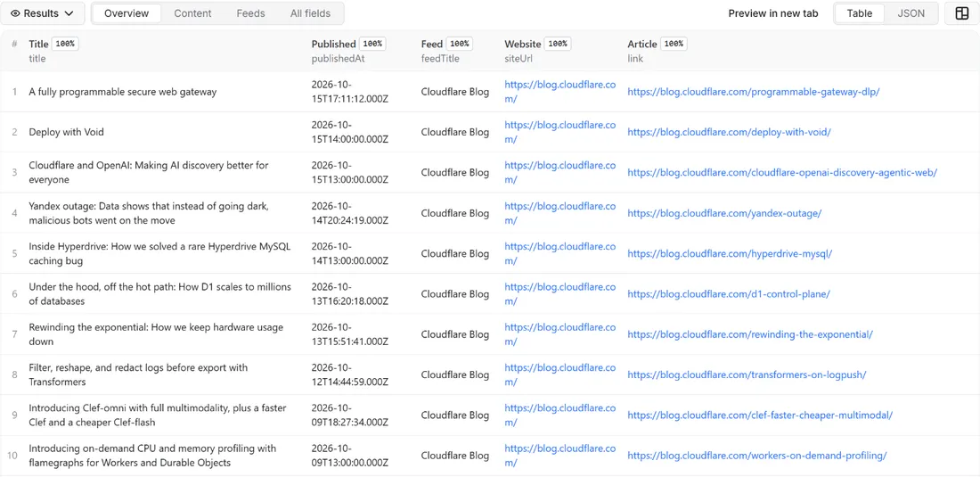
Task: Switch to the Feeds tab
Action: pyautogui.click(x=250, y=13)
